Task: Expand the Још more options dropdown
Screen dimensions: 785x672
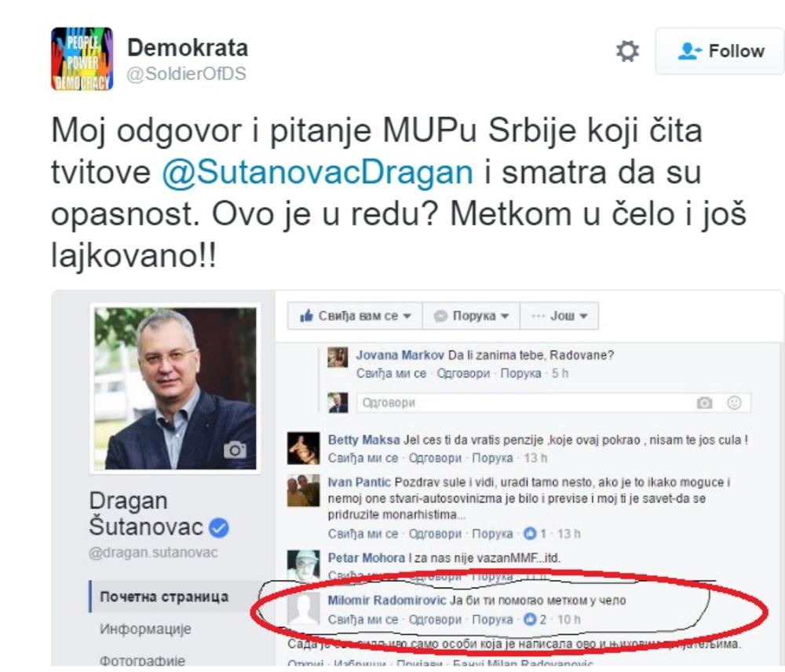Action: point(559,316)
